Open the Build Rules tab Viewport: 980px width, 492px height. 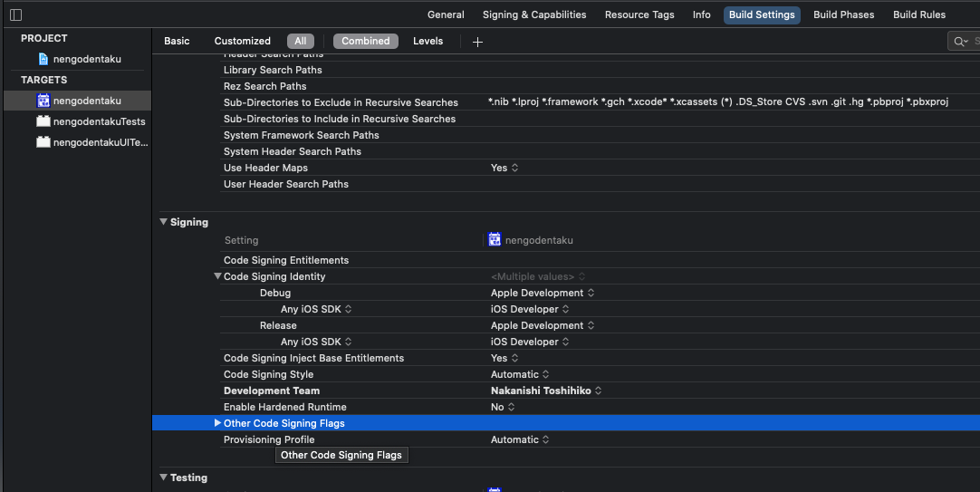tap(918, 14)
